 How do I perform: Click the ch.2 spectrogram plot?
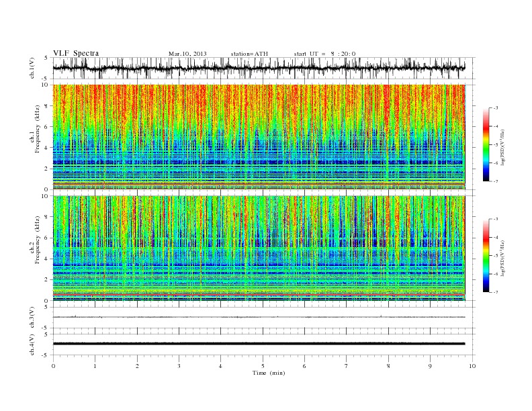[259, 248]
